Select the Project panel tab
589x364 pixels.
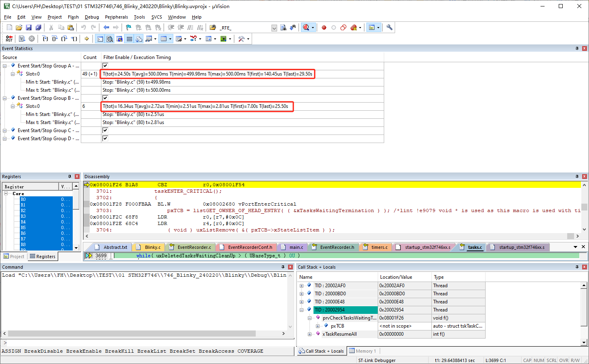pos(14,257)
